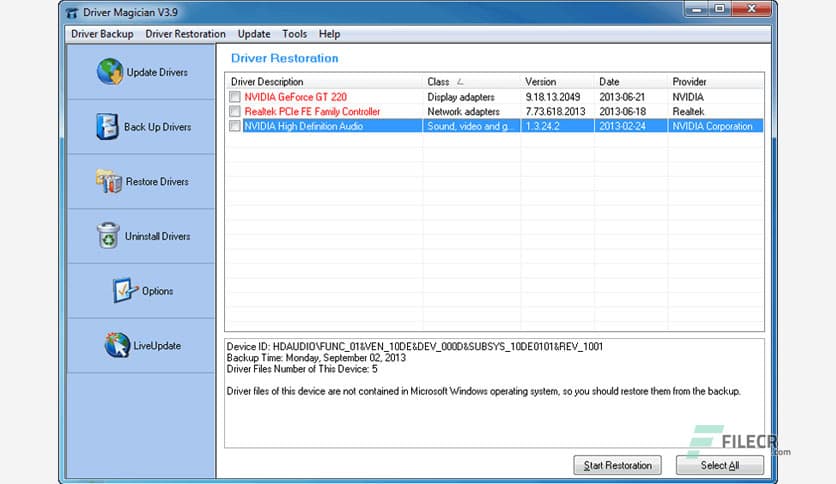Sort drivers by the Version column header

point(540,82)
